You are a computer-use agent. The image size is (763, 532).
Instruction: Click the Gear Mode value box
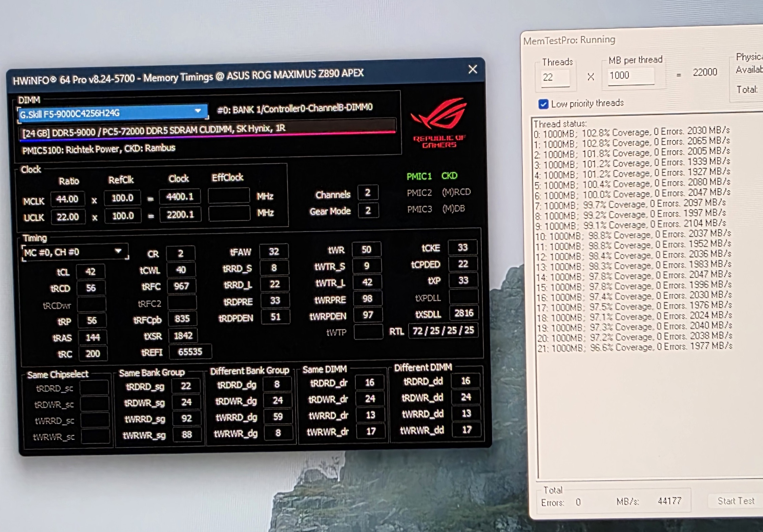click(368, 211)
